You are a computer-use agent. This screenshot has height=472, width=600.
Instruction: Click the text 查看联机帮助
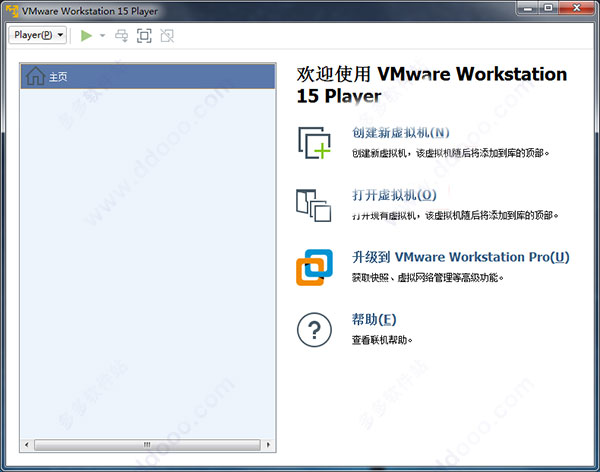382,340
